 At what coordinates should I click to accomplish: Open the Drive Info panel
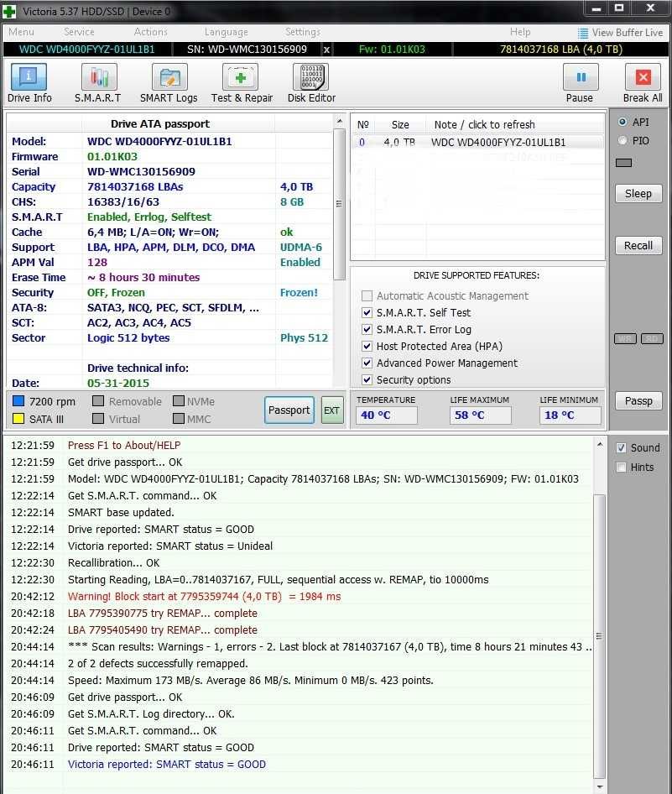coord(29,84)
